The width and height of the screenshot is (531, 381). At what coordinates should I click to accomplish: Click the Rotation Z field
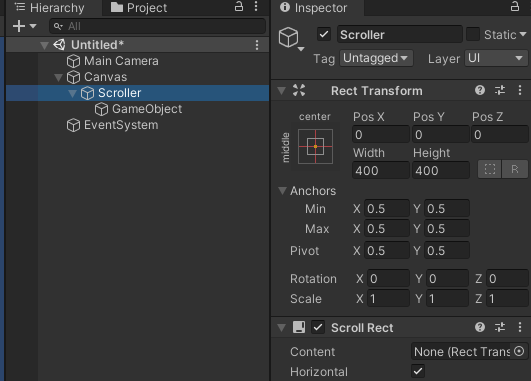[x=507, y=278]
